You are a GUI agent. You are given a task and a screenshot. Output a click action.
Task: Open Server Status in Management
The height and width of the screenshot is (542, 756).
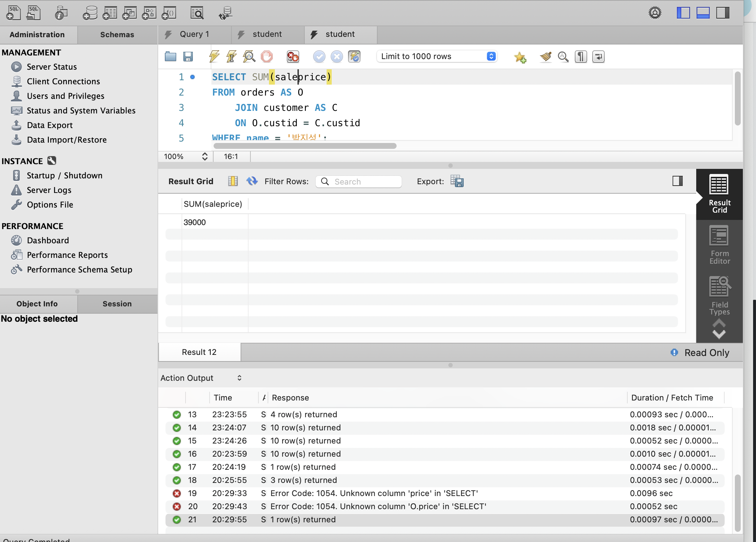[x=52, y=67]
